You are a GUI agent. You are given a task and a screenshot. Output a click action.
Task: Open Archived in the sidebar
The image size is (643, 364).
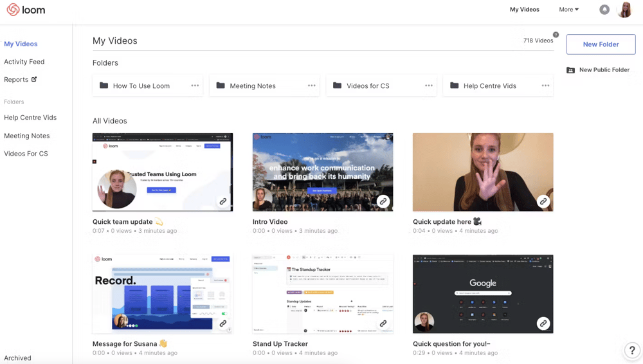(17, 358)
